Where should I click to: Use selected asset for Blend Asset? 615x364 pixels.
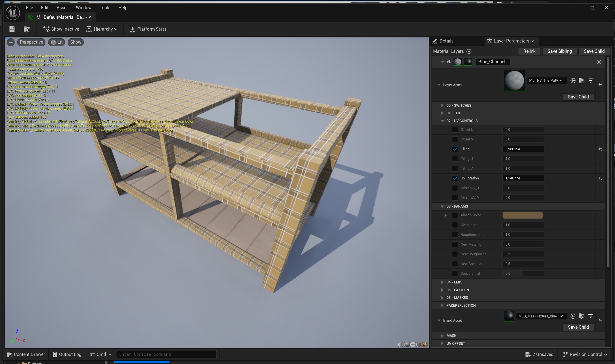(573, 316)
